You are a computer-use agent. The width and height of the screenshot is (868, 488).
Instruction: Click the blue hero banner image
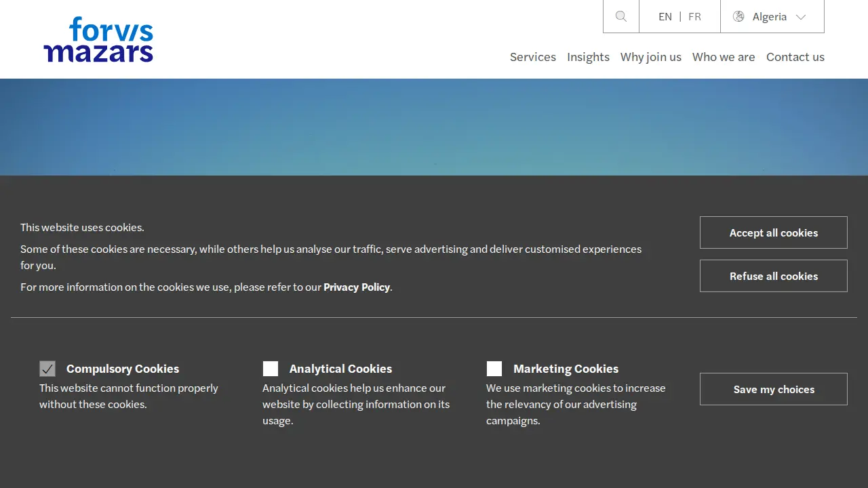434,127
